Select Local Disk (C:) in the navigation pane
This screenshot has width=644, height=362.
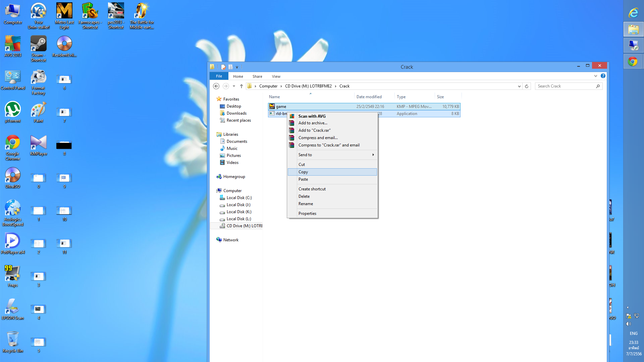tap(239, 198)
